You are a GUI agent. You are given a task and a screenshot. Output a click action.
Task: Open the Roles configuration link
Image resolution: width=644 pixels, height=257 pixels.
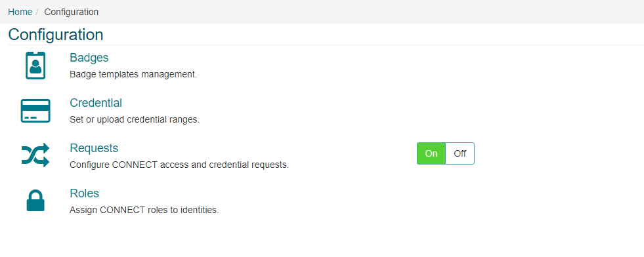[85, 193]
